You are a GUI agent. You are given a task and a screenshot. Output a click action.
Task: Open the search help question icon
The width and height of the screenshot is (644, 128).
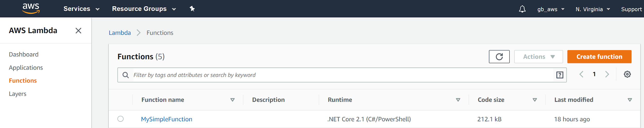coord(560,75)
